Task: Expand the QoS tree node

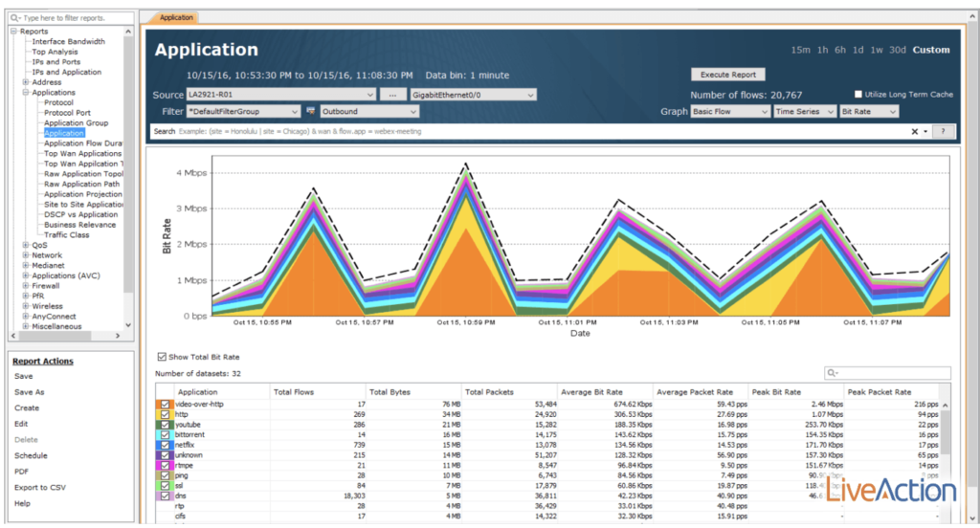Action: [x=24, y=245]
